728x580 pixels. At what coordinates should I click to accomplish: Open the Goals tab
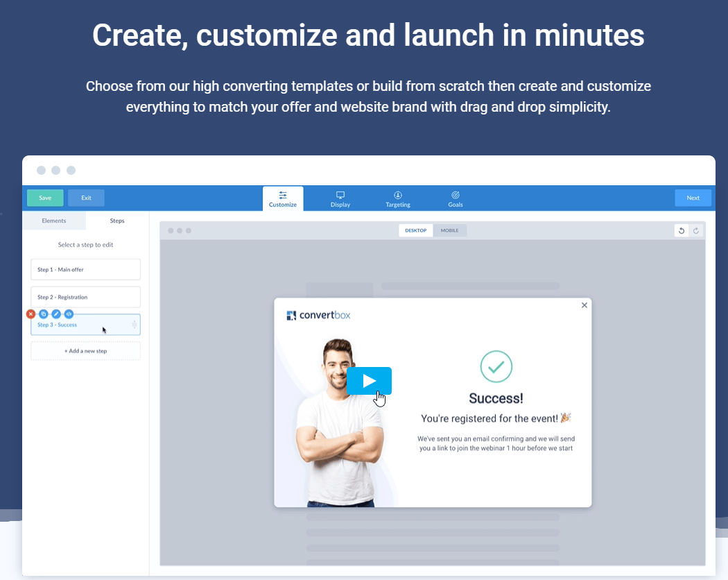tap(456, 199)
